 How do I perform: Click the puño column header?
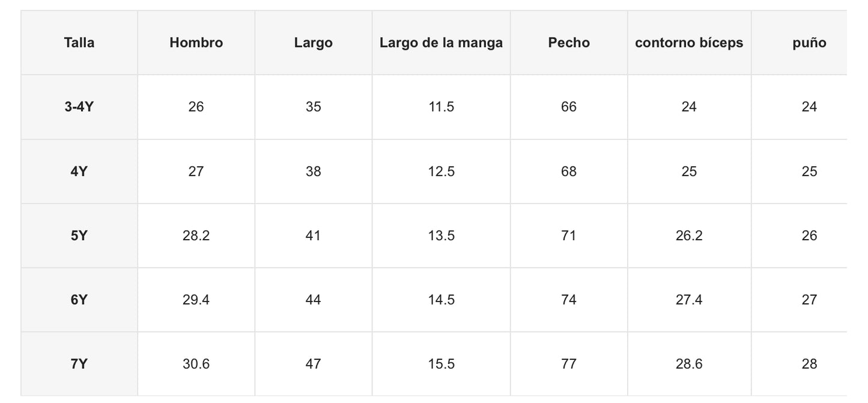[x=809, y=43]
